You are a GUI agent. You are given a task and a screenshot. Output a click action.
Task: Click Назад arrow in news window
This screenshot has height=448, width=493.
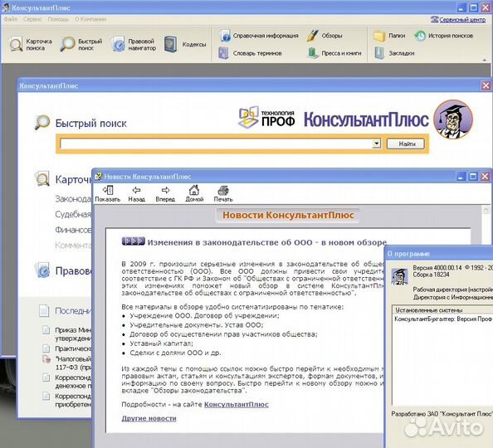pyautogui.click(x=136, y=193)
